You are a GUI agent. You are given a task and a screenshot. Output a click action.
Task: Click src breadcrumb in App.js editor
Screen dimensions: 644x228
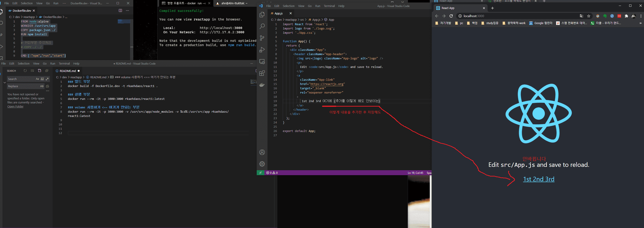(302, 20)
